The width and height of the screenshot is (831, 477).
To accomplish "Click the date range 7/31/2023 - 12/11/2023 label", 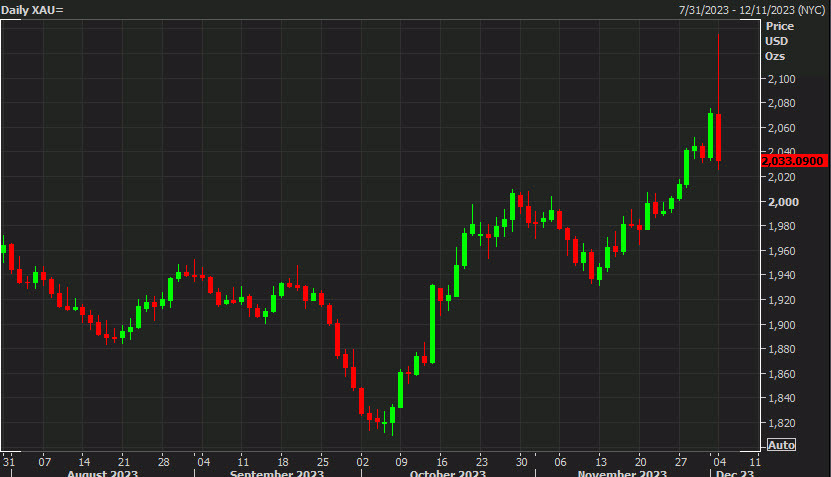I will point(752,10).
